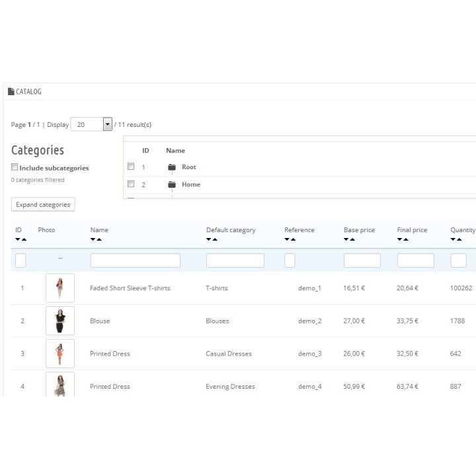
Task: Click reference demo_2
Action: (x=309, y=321)
